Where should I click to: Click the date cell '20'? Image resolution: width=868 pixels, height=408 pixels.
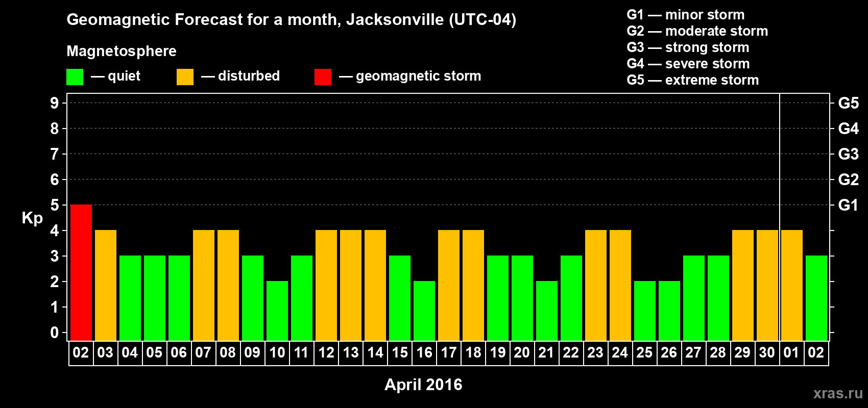tap(522, 353)
